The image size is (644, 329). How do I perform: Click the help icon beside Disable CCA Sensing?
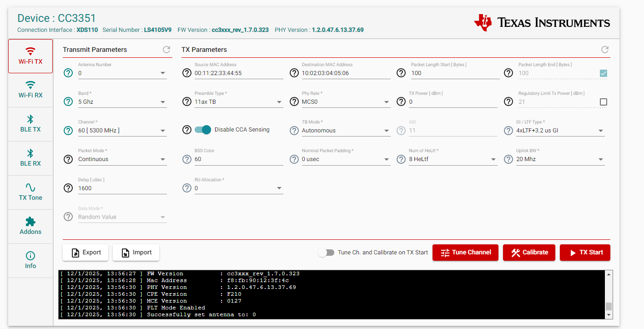pos(186,130)
